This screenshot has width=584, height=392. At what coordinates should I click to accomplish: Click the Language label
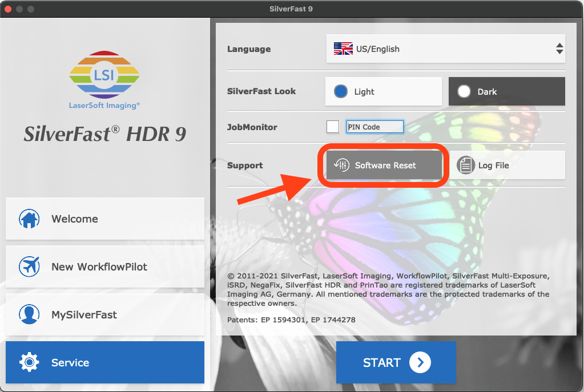coord(249,49)
